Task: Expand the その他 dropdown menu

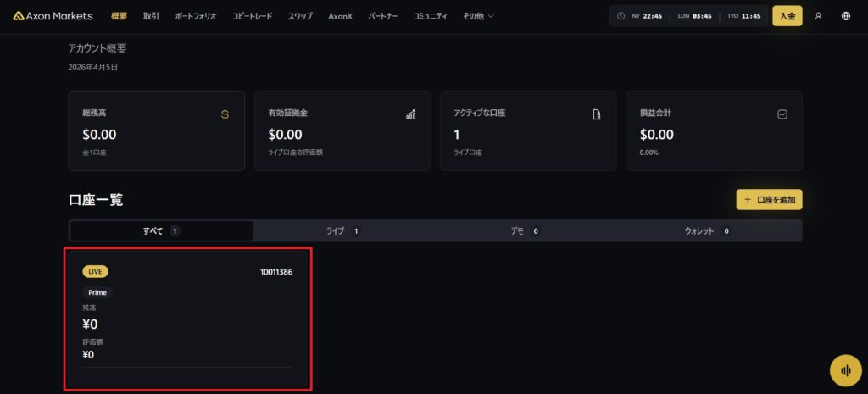Action: click(478, 16)
